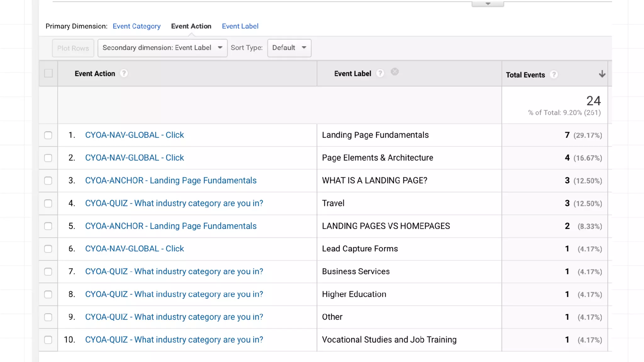Open Secondary dimension: Event Label dropdown
The height and width of the screenshot is (362, 644).
coord(162,48)
